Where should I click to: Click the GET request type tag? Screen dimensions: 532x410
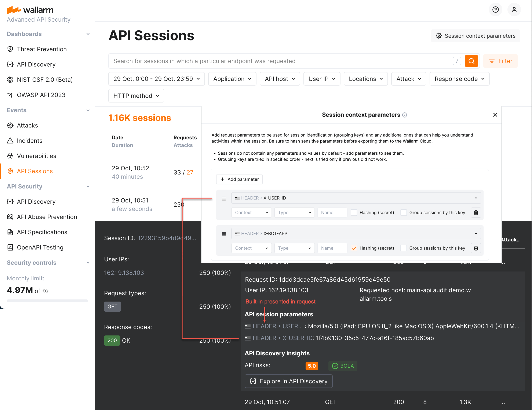click(x=112, y=306)
